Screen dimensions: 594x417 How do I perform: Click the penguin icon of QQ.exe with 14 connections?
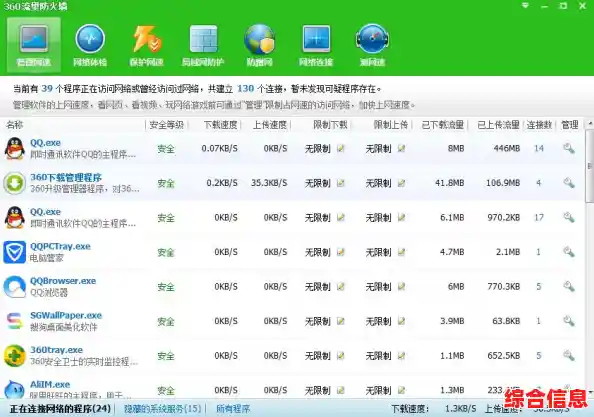coord(14,148)
